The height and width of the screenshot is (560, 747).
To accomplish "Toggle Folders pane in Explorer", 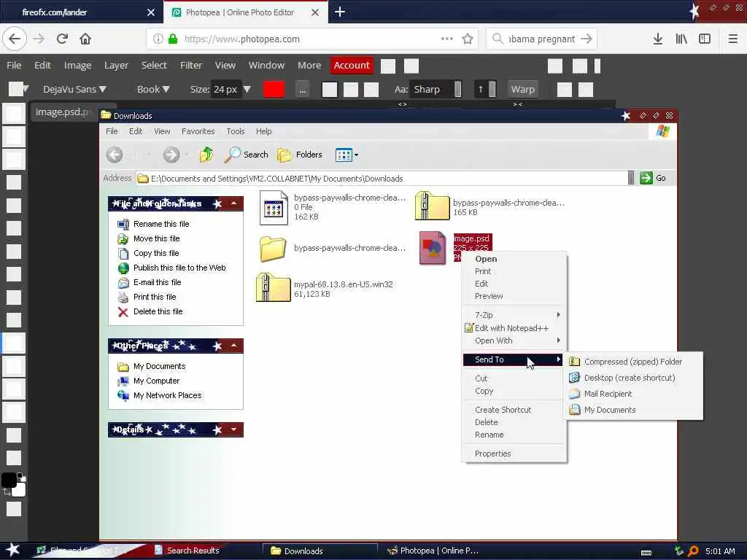I will [x=300, y=155].
